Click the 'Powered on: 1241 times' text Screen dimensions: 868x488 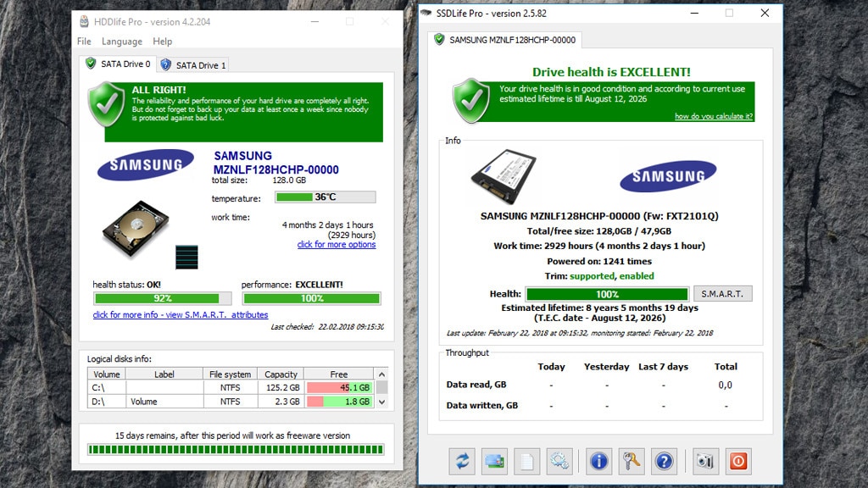[599, 261]
